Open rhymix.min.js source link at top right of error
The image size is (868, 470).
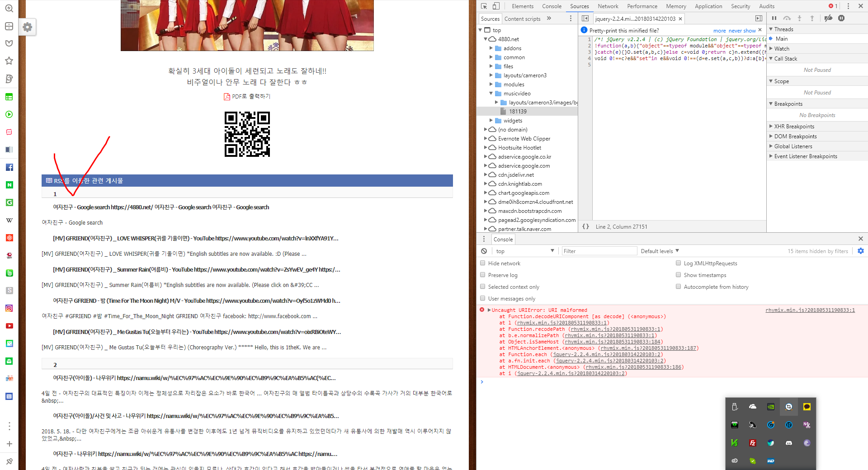(x=810, y=310)
